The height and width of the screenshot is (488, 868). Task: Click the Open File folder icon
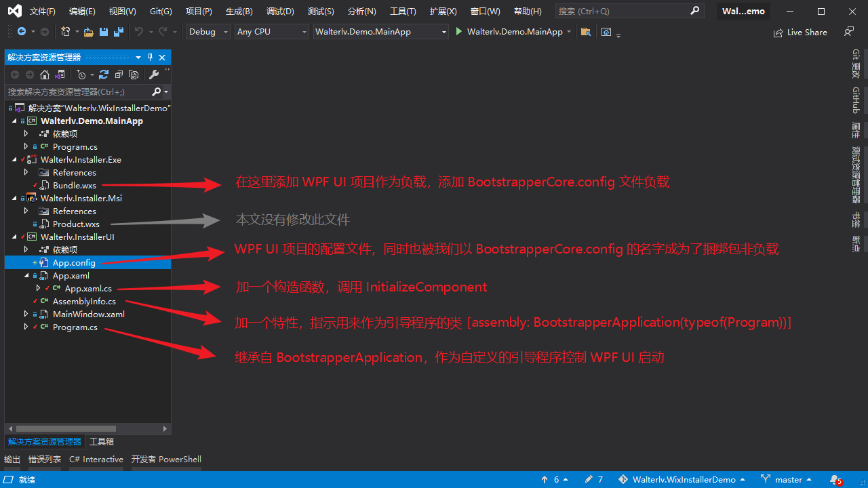pos(89,32)
